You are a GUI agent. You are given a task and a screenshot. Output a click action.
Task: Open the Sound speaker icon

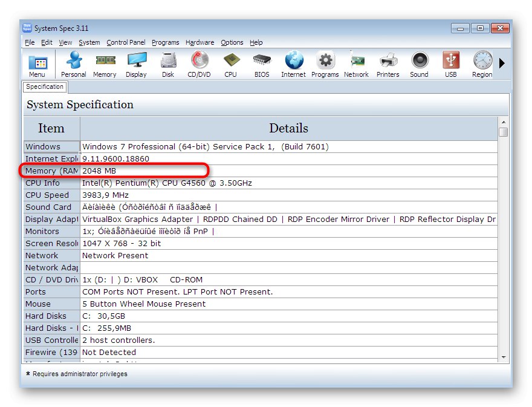pyautogui.click(x=420, y=65)
